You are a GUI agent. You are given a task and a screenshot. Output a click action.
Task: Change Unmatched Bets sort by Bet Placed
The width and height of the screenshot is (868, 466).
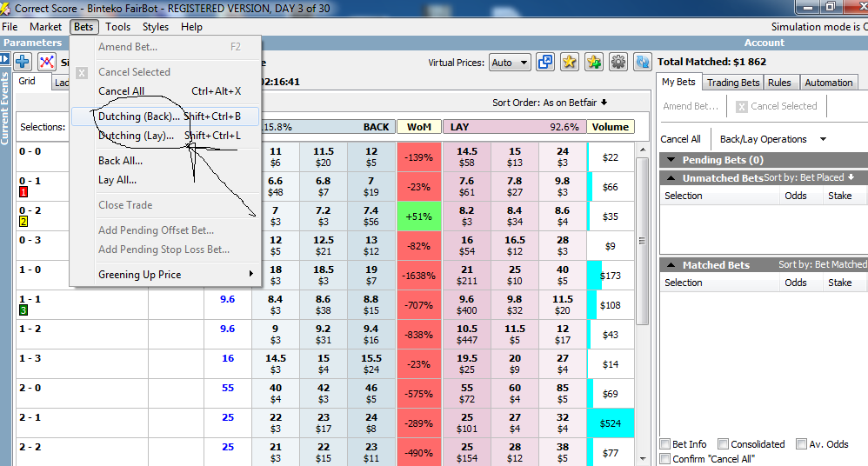(x=810, y=177)
